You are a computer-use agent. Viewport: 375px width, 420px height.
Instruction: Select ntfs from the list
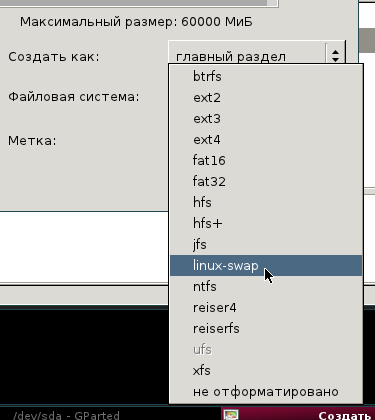pos(266,287)
